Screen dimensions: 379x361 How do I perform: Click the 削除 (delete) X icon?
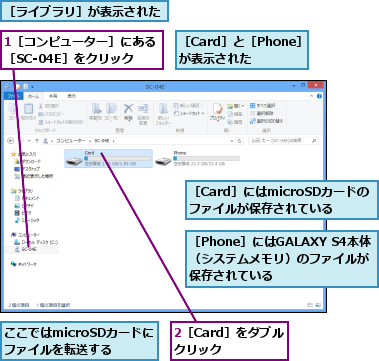click(x=128, y=112)
